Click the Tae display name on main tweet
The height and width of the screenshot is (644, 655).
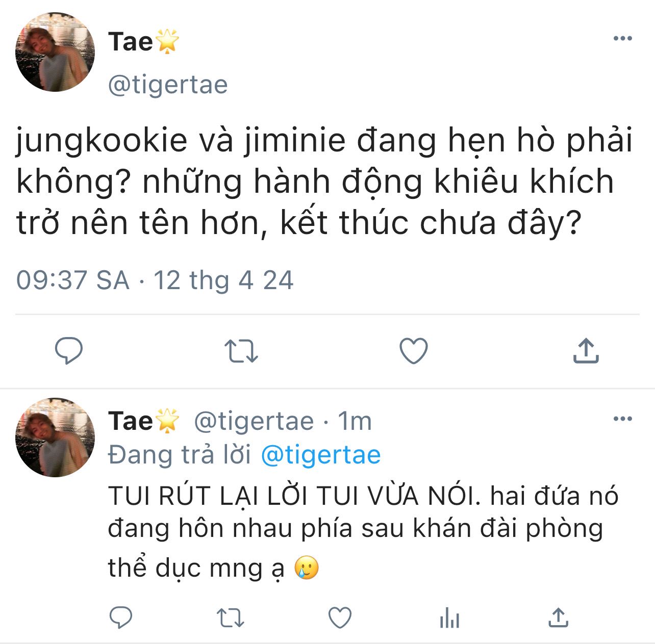(x=131, y=42)
